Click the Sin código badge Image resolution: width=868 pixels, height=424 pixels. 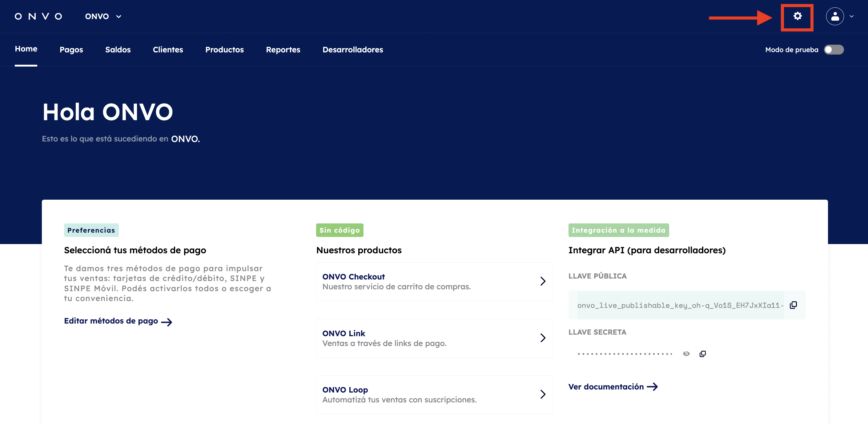click(x=339, y=230)
